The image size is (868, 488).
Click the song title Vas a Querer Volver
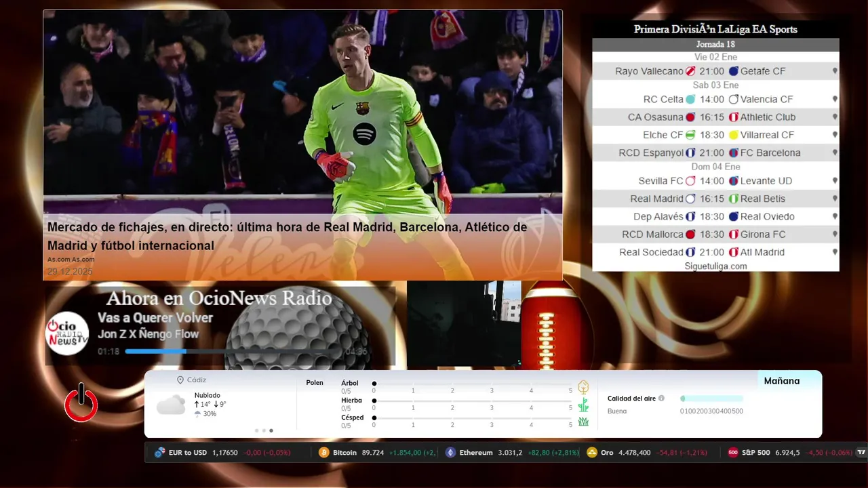coord(155,318)
